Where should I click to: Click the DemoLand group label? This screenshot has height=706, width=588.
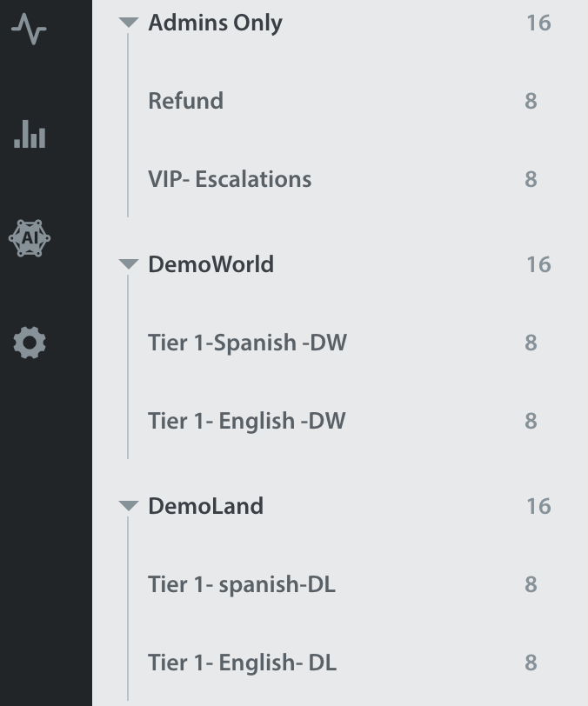click(x=206, y=506)
